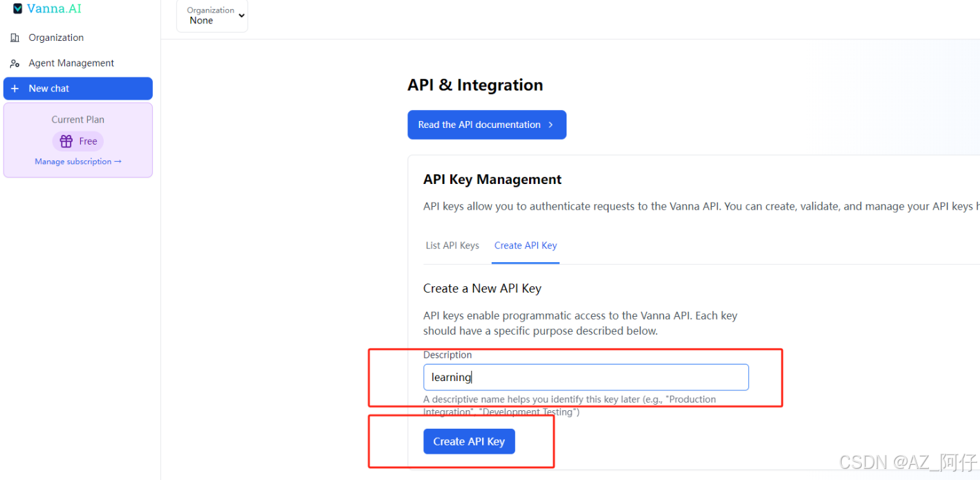Click the plus icon beside New chat
The width and height of the screenshot is (980, 480).
(15, 89)
